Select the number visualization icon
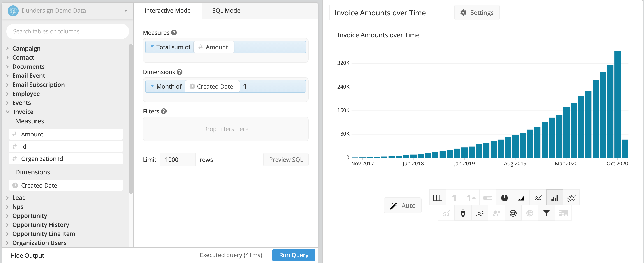The width and height of the screenshot is (644, 263). click(454, 197)
